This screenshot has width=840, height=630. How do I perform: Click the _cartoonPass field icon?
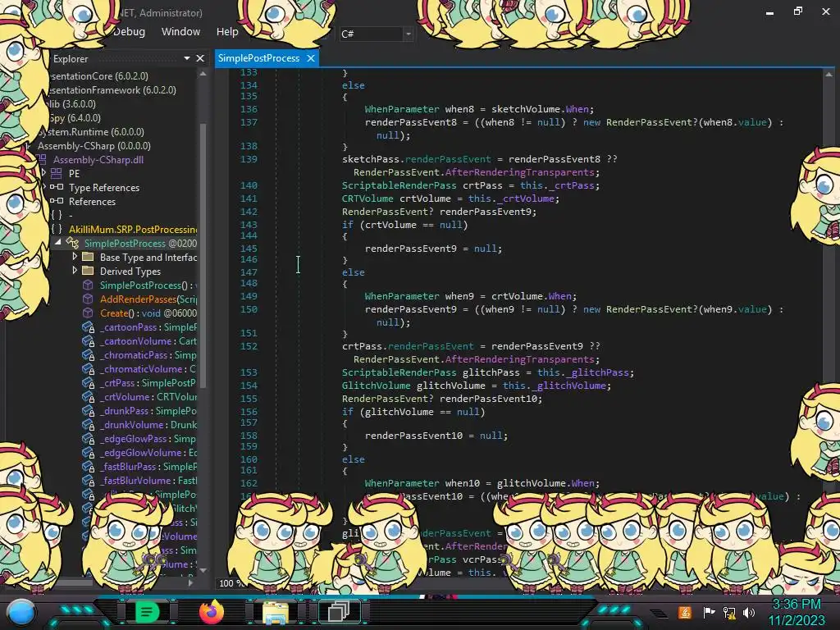click(89, 326)
